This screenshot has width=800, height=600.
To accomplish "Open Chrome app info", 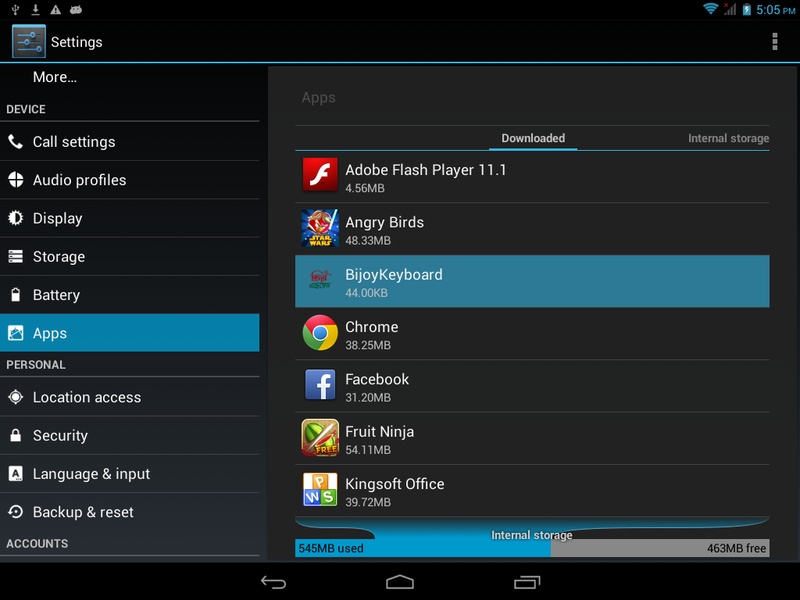I will [532, 334].
